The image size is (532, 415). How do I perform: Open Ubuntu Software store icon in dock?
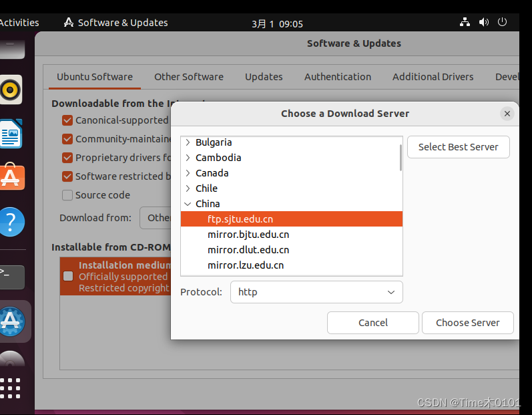click(11, 176)
